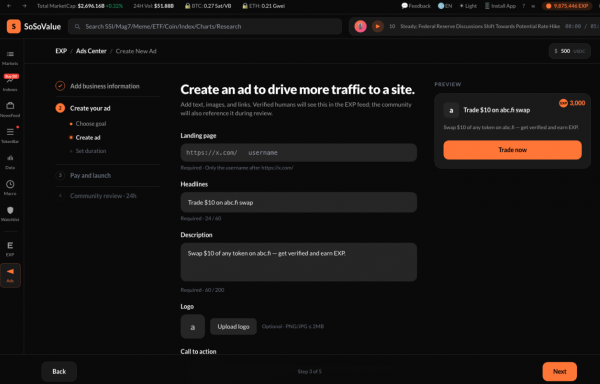Click the SoSoValue logo

(x=34, y=26)
